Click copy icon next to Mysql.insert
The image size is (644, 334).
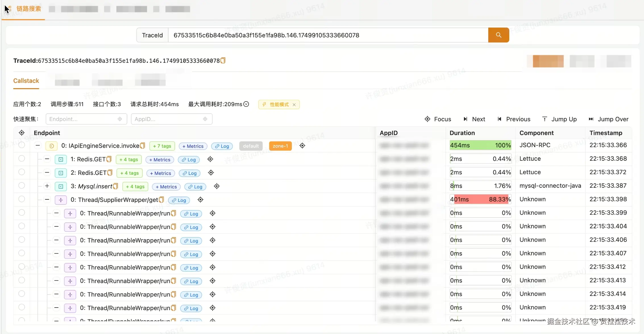[115, 186]
